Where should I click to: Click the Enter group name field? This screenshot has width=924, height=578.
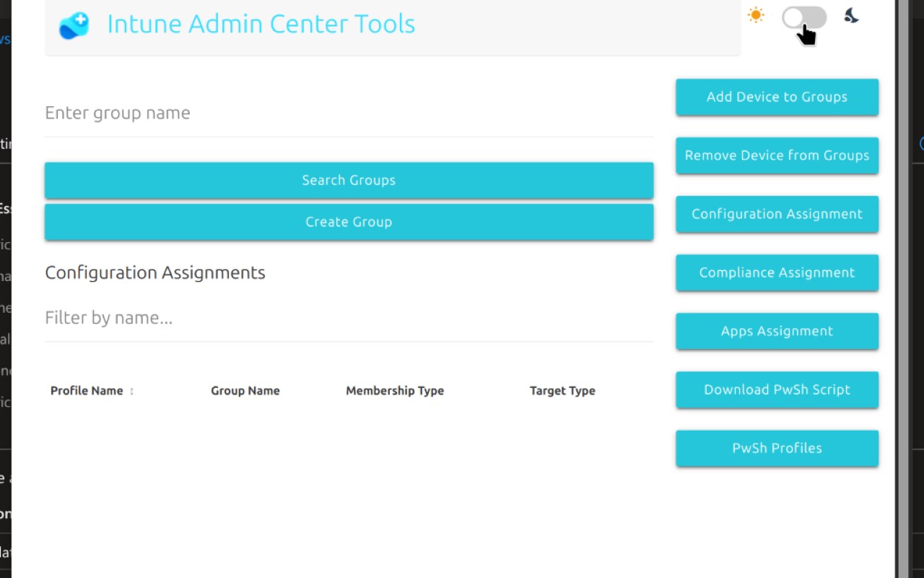[349, 113]
